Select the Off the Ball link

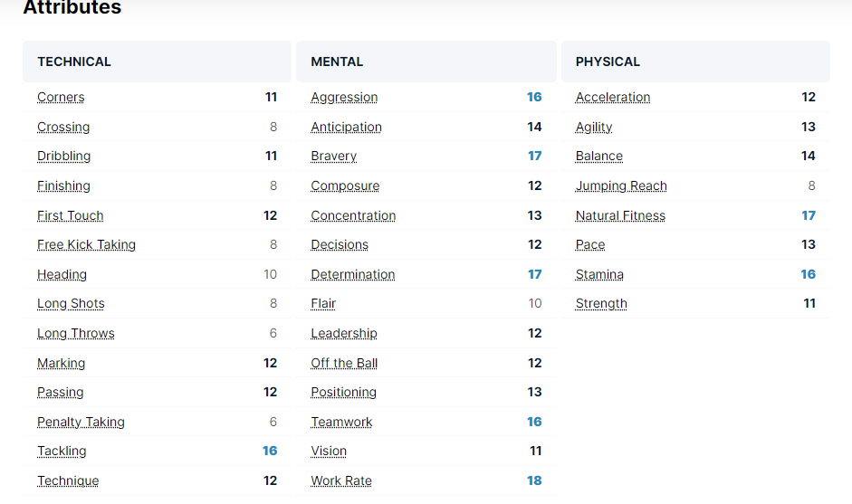click(344, 364)
